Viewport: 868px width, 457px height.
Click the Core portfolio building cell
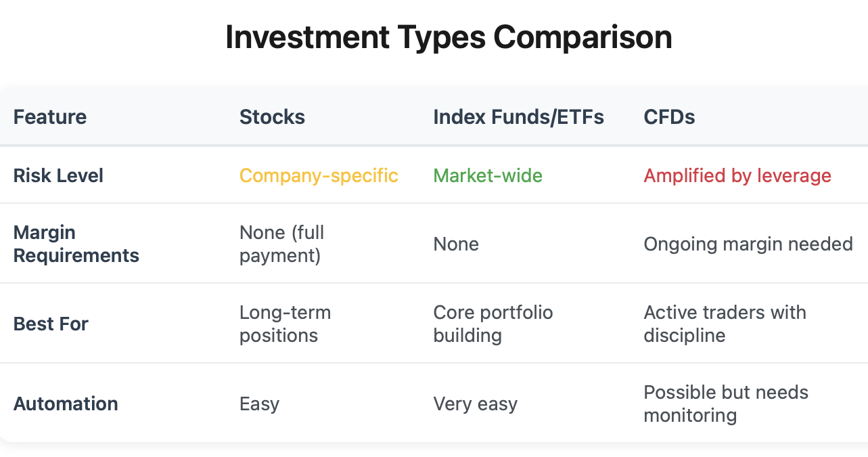point(493,324)
